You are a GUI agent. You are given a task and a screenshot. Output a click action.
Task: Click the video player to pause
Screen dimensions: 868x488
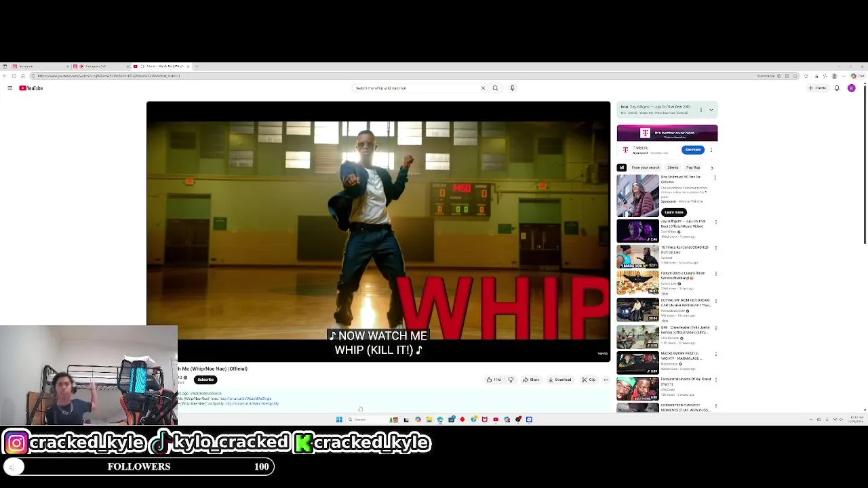[x=378, y=230]
